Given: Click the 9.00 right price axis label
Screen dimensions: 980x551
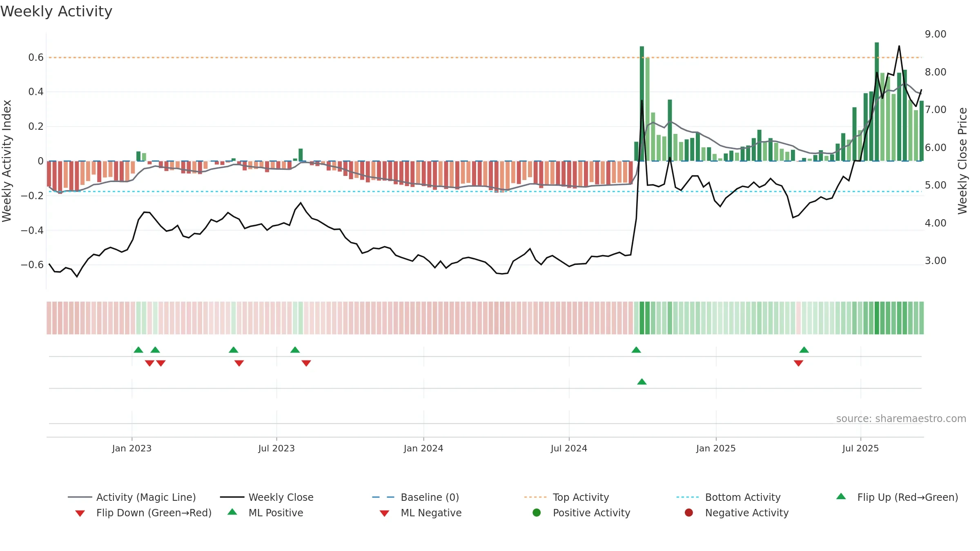Looking at the screenshot, I should tap(935, 34).
